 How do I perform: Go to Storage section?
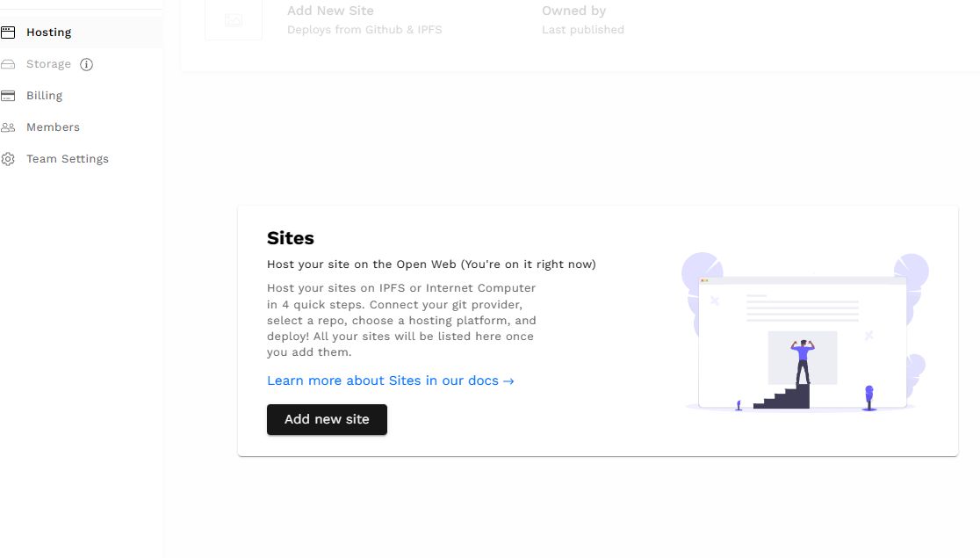pyautogui.click(x=49, y=64)
